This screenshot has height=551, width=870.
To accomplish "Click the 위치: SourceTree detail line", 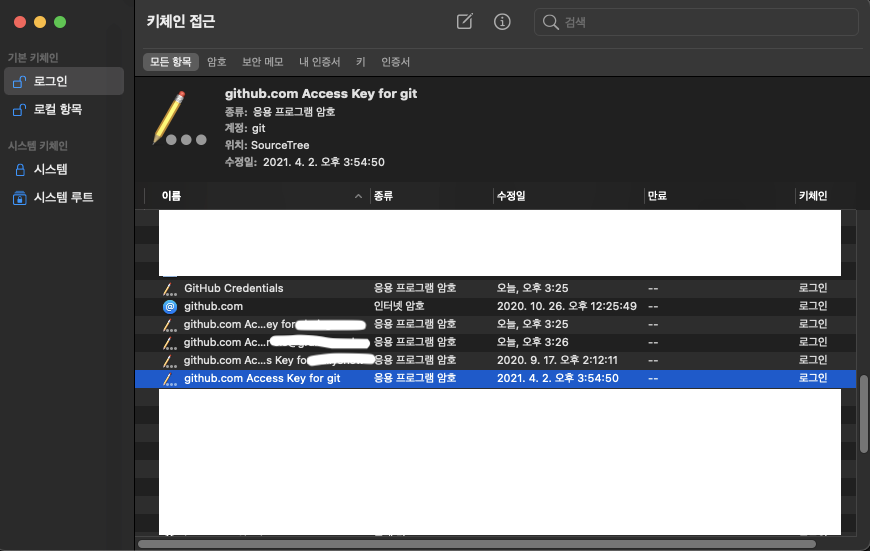I will [267, 145].
